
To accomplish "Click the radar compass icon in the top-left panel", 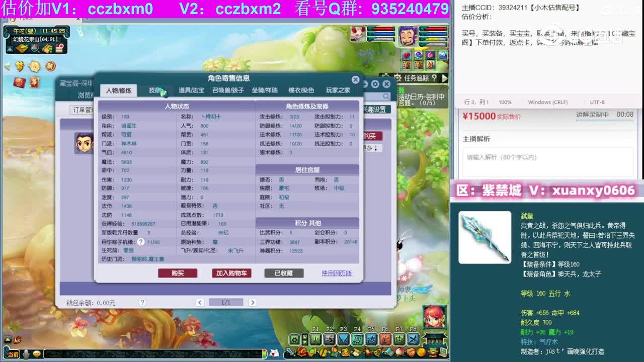I will (35, 48).
